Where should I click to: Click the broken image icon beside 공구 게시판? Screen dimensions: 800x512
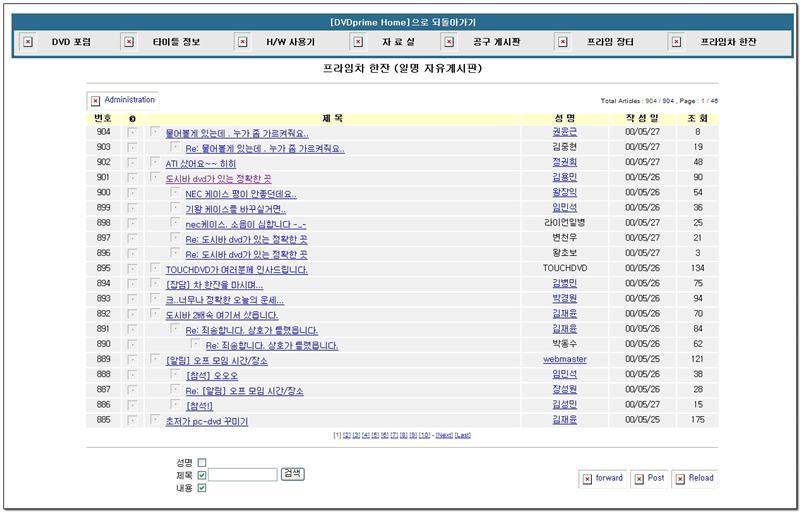(x=449, y=42)
